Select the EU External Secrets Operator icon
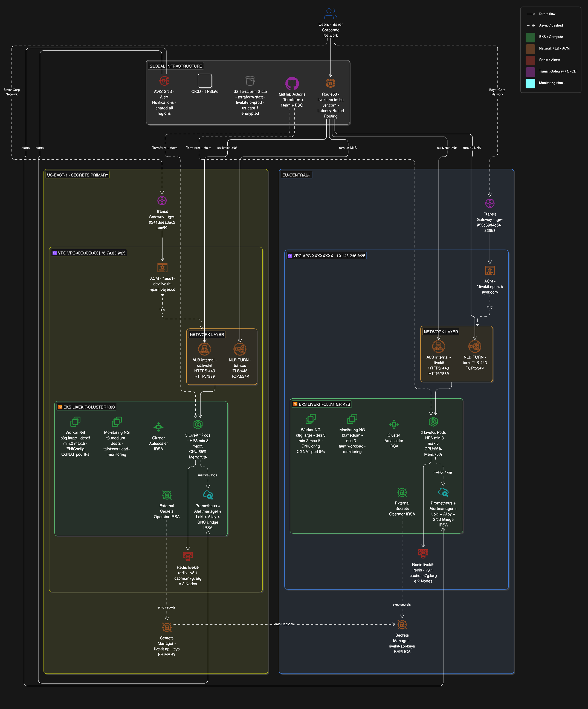The width and height of the screenshot is (588, 709). tap(402, 492)
